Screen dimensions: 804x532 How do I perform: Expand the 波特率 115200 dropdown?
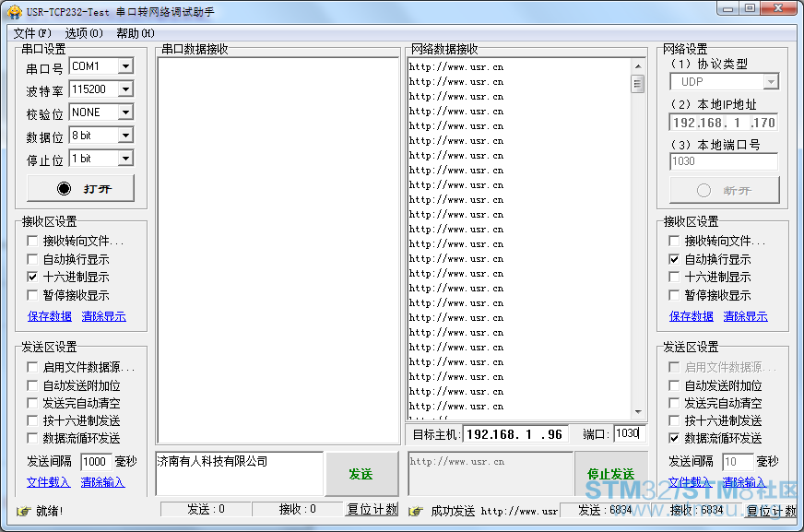click(125, 89)
